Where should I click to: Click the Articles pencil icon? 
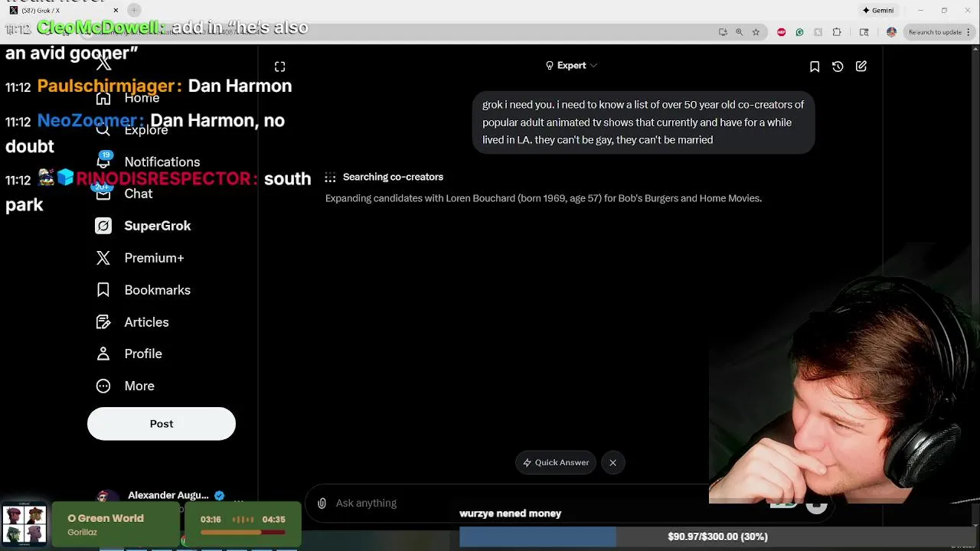click(103, 322)
